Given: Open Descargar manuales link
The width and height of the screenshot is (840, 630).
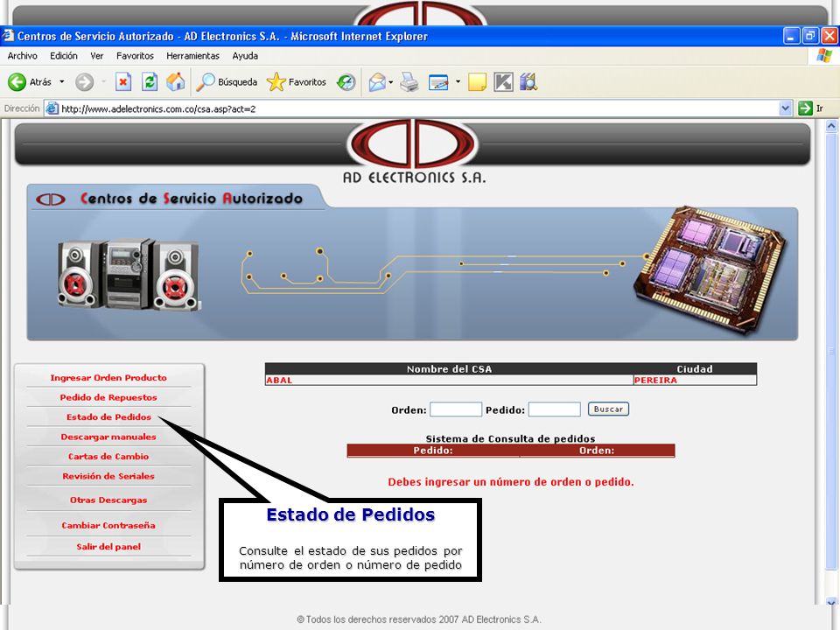Looking at the screenshot, I should (x=108, y=437).
